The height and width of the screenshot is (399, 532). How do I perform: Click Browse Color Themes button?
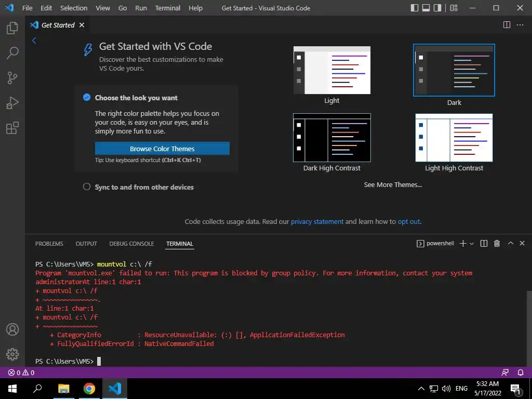click(162, 149)
